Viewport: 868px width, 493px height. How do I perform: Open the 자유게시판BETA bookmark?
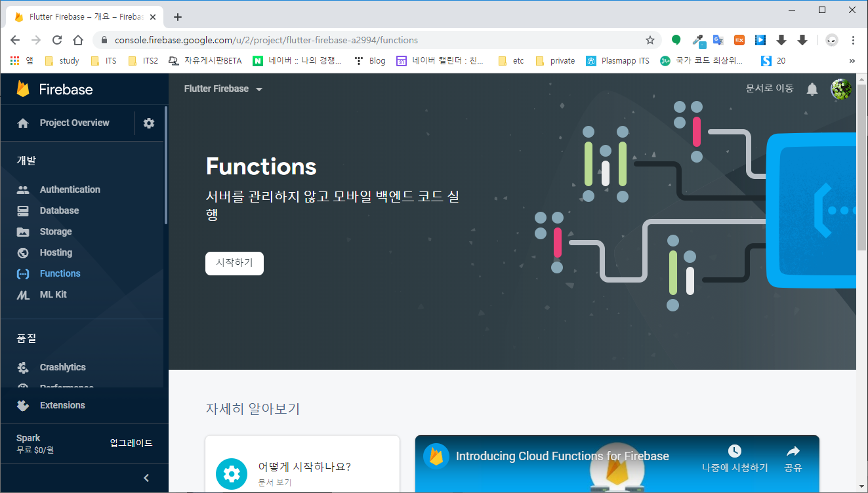(x=205, y=61)
